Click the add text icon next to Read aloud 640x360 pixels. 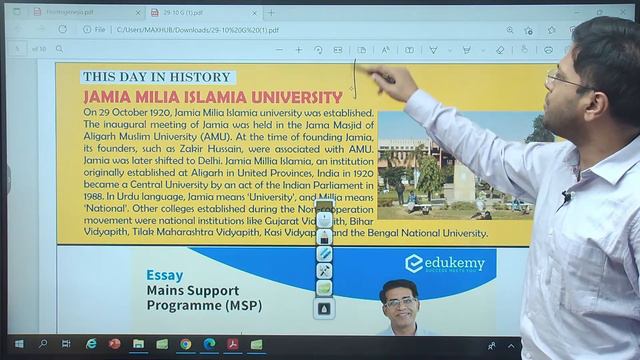(409, 50)
